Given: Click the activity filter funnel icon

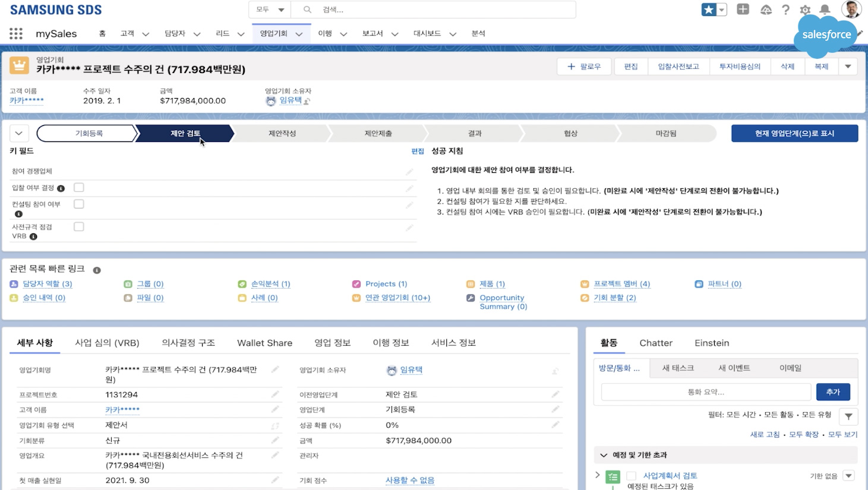Looking at the screenshot, I should tap(848, 416).
